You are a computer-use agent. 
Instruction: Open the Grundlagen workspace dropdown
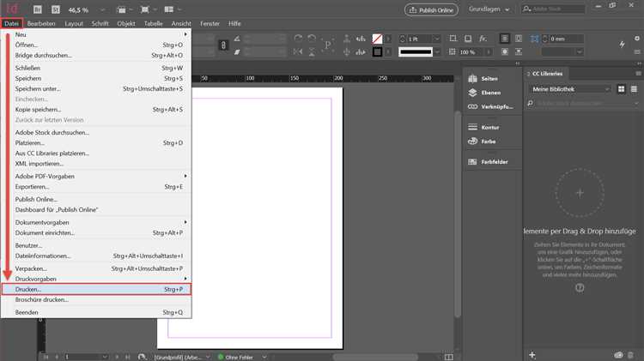[489, 9]
